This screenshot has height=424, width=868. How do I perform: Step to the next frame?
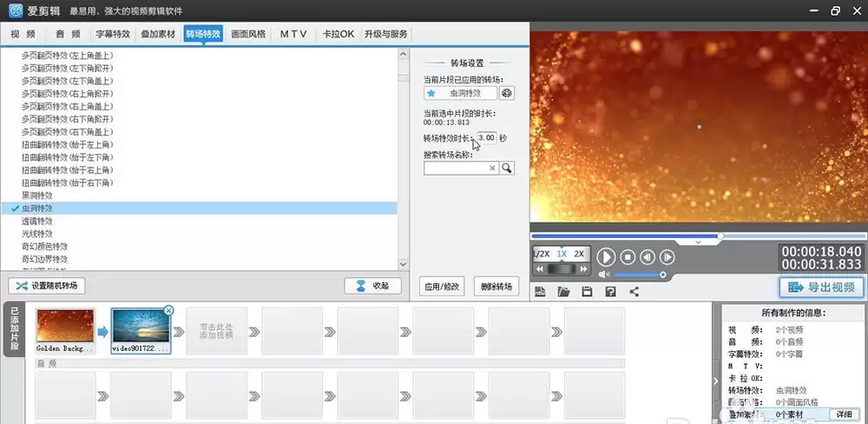[x=667, y=257]
